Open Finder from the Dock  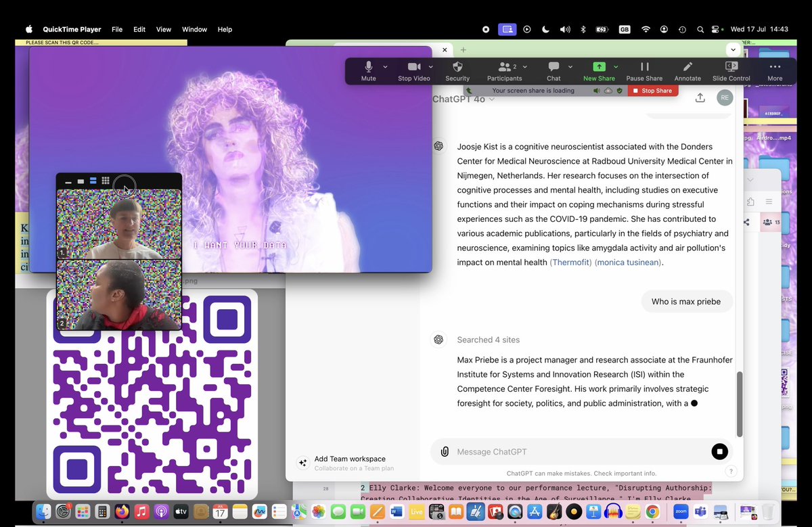43,511
